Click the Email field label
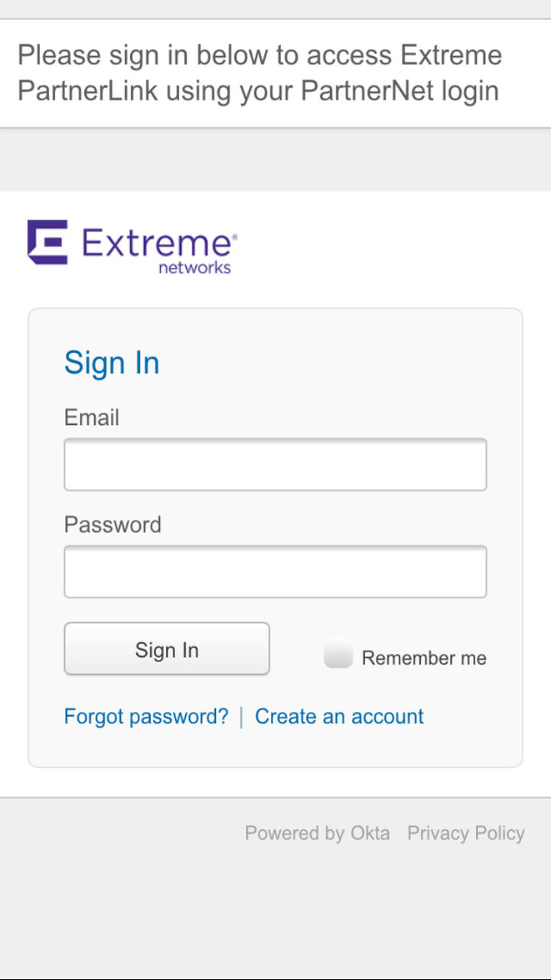This screenshot has width=551, height=980. coord(91,417)
